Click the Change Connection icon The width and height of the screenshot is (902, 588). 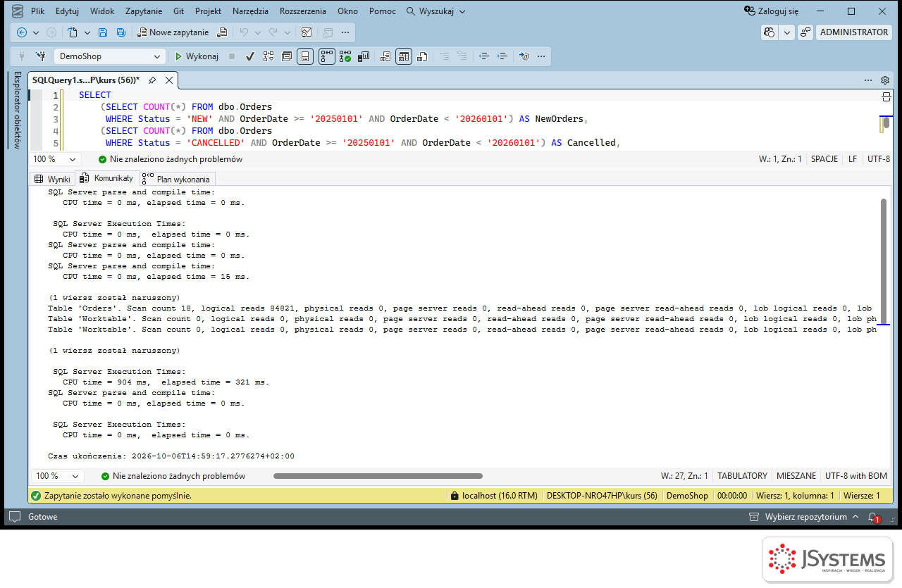[41, 56]
